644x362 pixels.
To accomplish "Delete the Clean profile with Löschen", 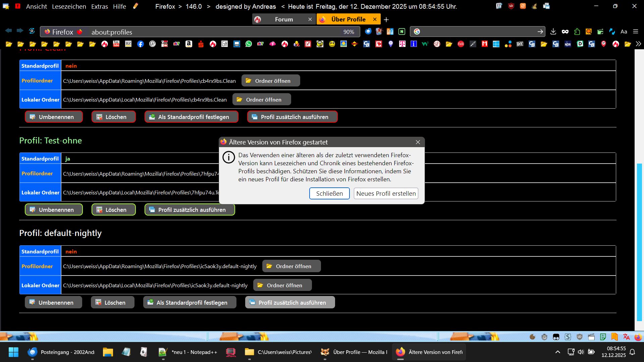I will (x=113, y=117).
